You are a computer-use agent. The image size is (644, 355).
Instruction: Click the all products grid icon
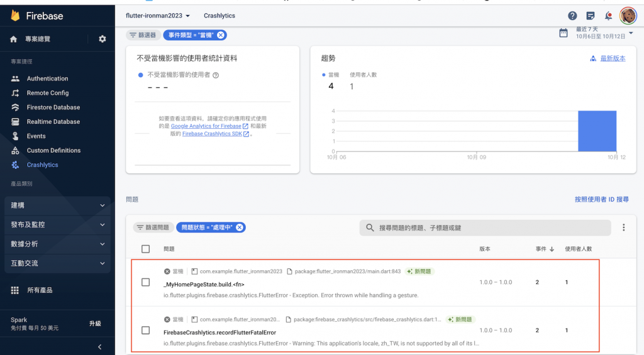click(x=15, y=290)
